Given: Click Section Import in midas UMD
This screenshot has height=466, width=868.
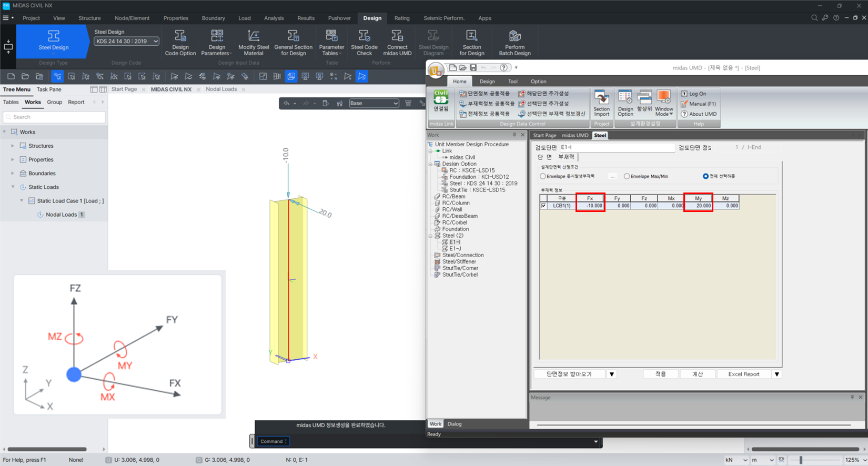Looking at the screenshot, I should [x=601, y=103].
